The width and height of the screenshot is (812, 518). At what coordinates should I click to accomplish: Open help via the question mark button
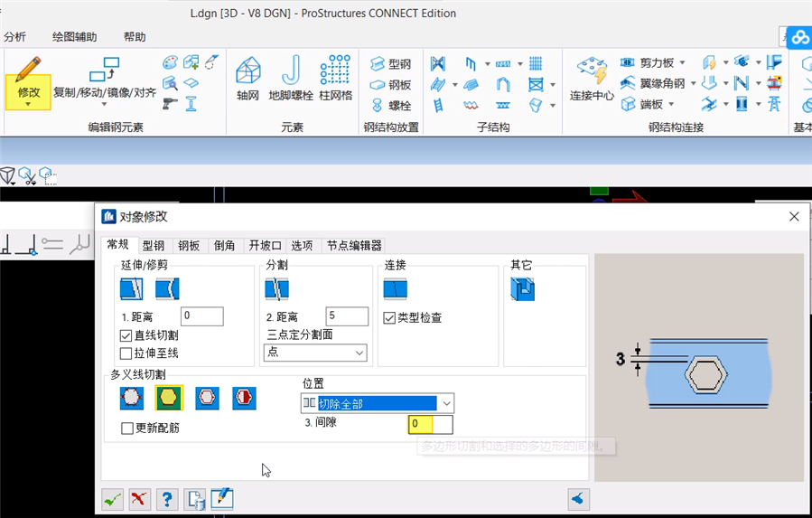pyautogui.click(x=167, y=499)
